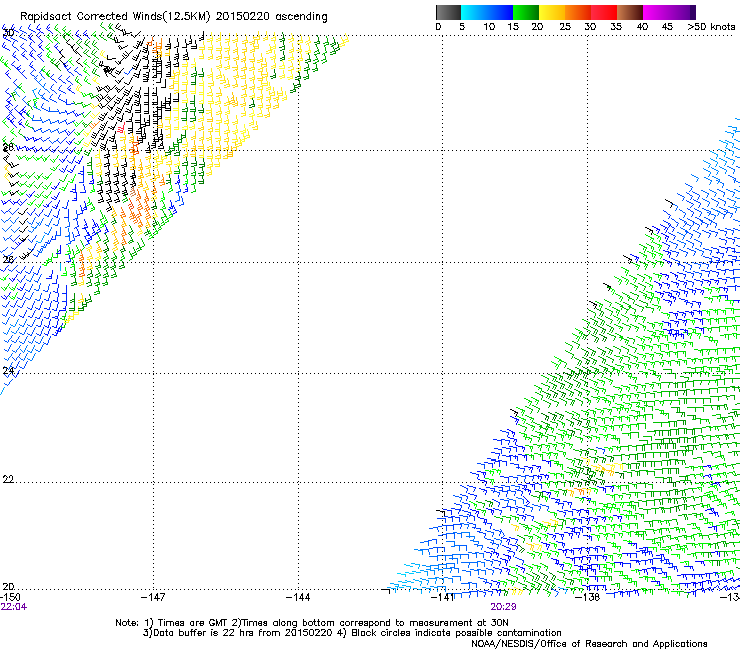Click the yellow 20-25 knots legend swatch
This screenshot has height=650, width=740.
click(552, 12)
